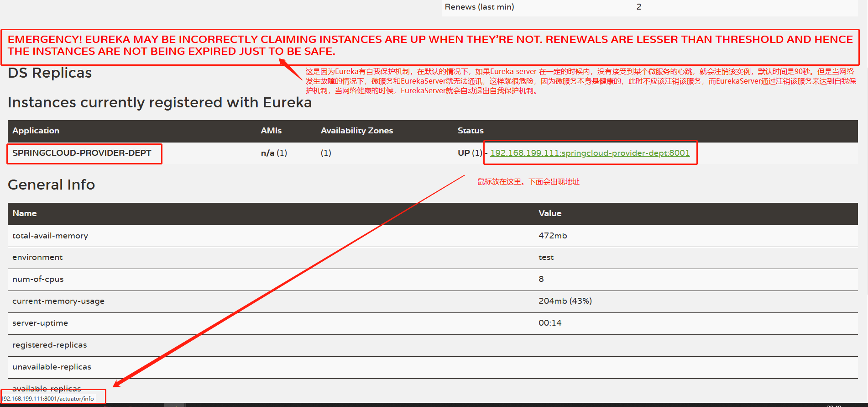Click the 'Name' column header in General Info
Image resolution: width=868 pixels, height=407 pixels.
click(25, 213)
